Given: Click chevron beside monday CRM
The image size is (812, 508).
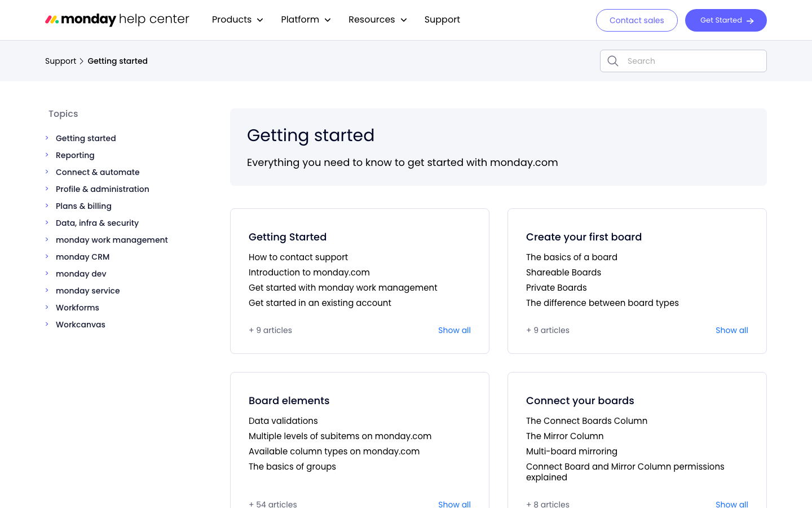Looking at the screenshot, I should (47, 256).
